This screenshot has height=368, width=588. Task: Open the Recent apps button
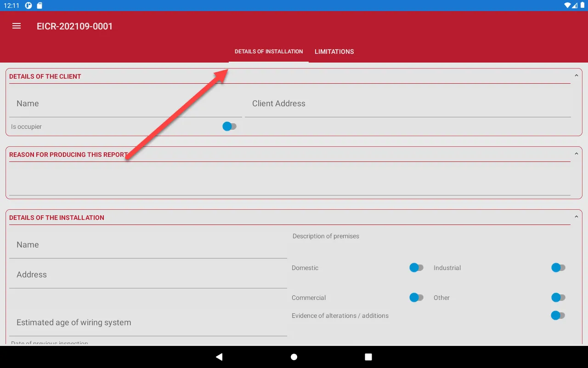coord(368,356)
